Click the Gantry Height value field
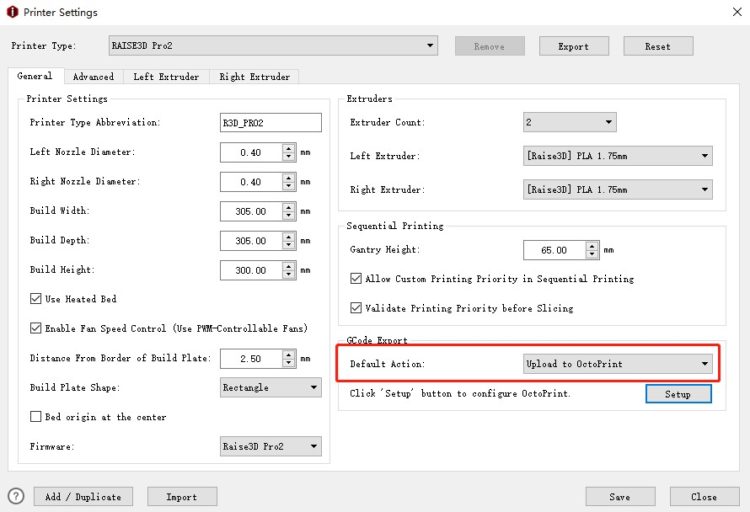 [x=554, y=250]
